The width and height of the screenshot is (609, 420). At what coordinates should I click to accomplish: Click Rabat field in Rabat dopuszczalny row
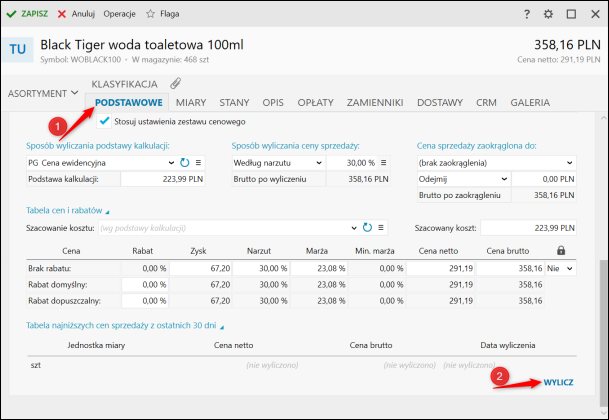(x=145, y=301)
